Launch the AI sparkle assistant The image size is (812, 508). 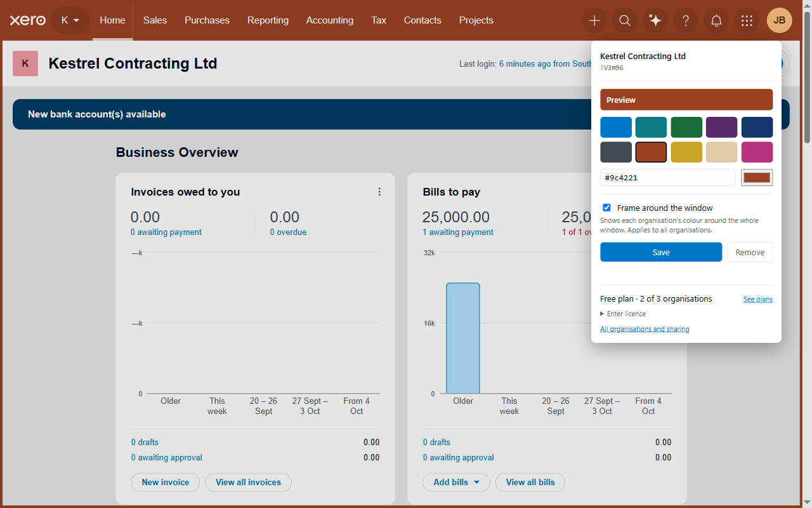[x=655, y=20]
